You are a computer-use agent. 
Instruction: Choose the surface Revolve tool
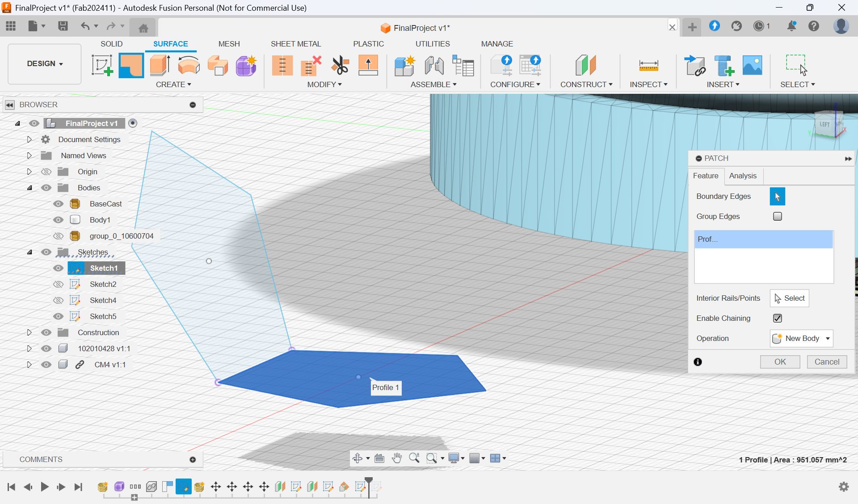(x=189, y=66)
